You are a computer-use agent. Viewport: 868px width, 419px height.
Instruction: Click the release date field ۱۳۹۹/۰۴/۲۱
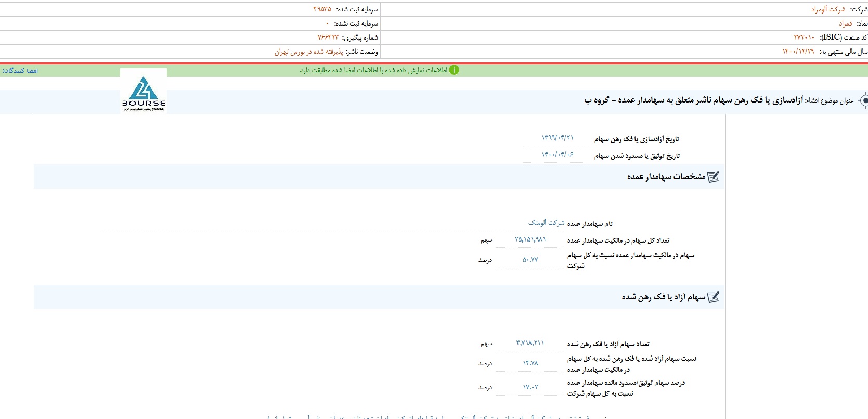(x=558, y=138)
